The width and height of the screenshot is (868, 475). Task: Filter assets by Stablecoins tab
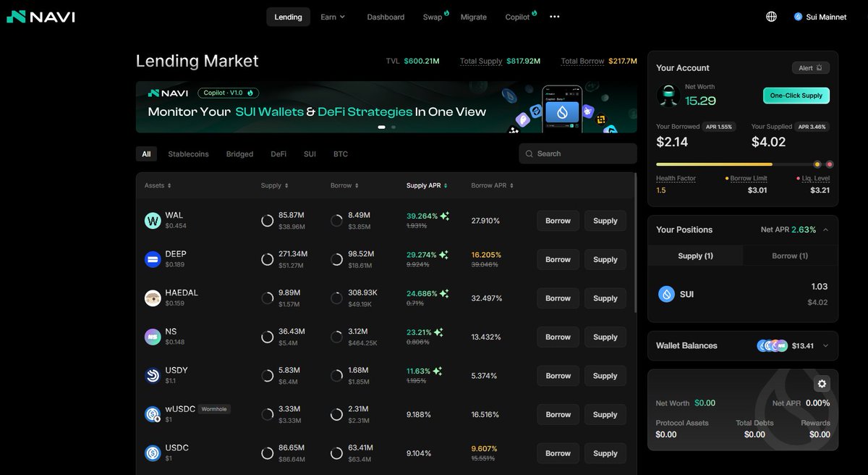[x=188, y=154]
